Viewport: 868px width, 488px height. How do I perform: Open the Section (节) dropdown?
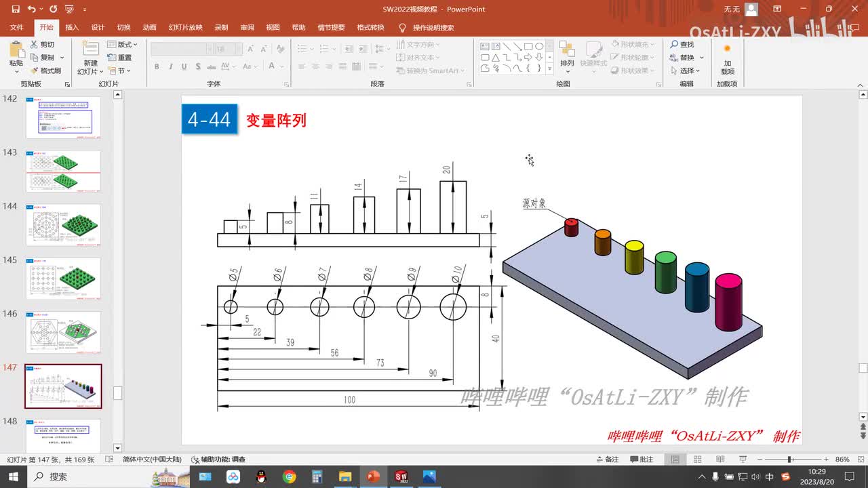coord(120,70)
